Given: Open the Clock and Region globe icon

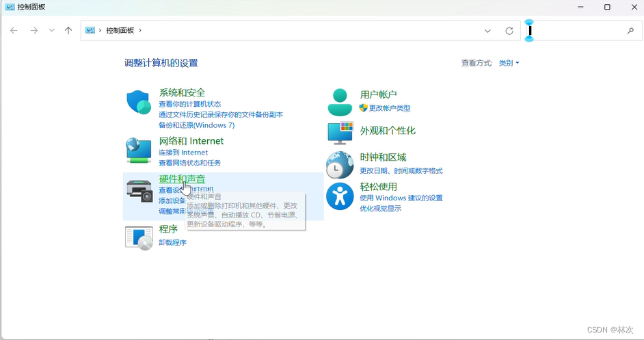Looking at the screenshot, I should pos(340,165).
